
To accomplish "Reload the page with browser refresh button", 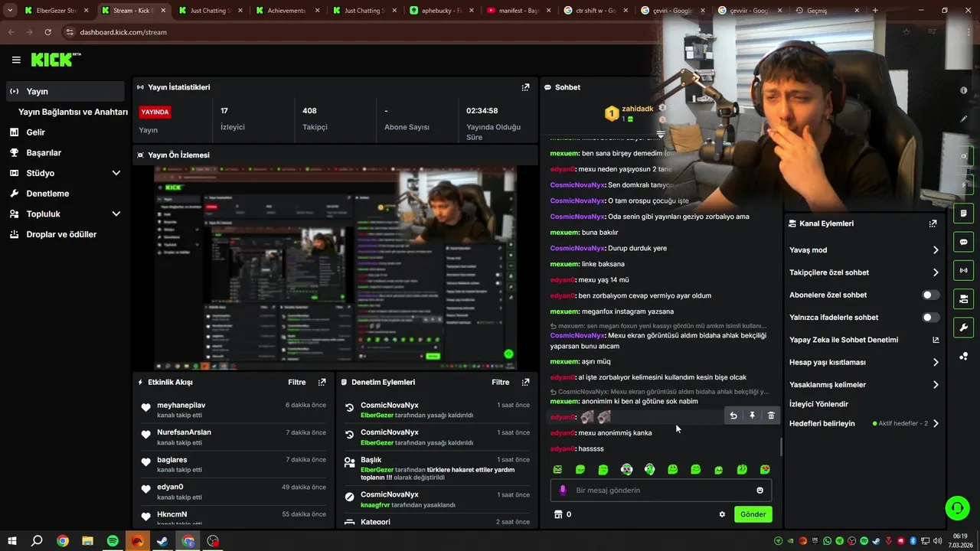I will (47, 32).
